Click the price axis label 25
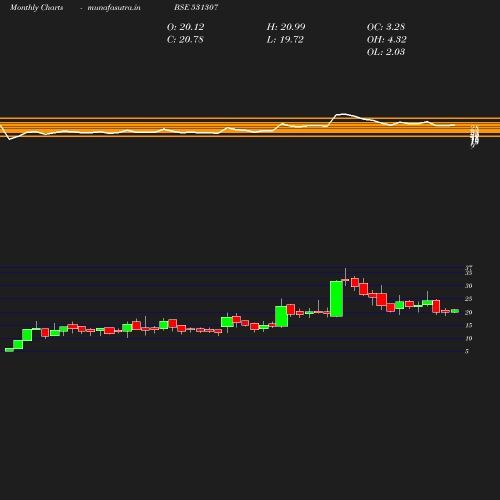Viewport: 500px width, 500px height. [x=469, y=299]
